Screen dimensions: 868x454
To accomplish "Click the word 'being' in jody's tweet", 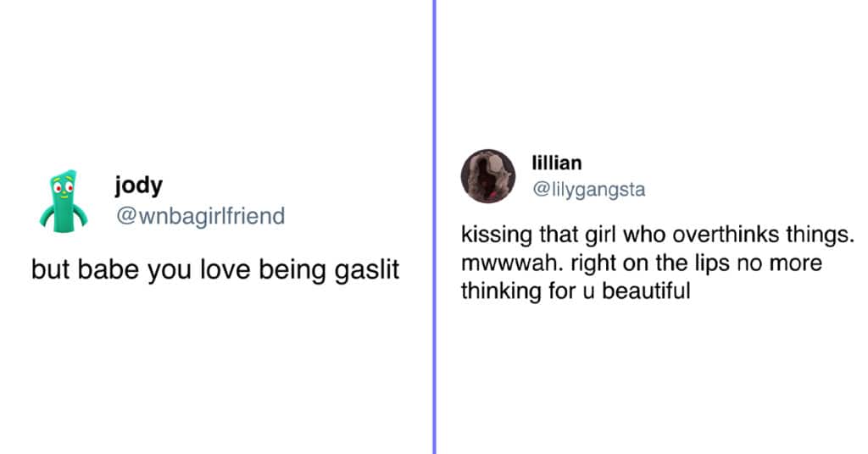I will click(x=292, y=270).
